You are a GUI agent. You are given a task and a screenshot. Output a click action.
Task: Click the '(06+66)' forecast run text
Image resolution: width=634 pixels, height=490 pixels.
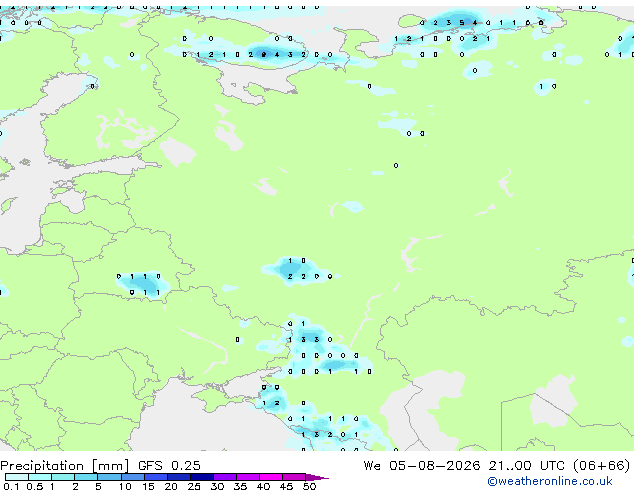click(602, 466)
